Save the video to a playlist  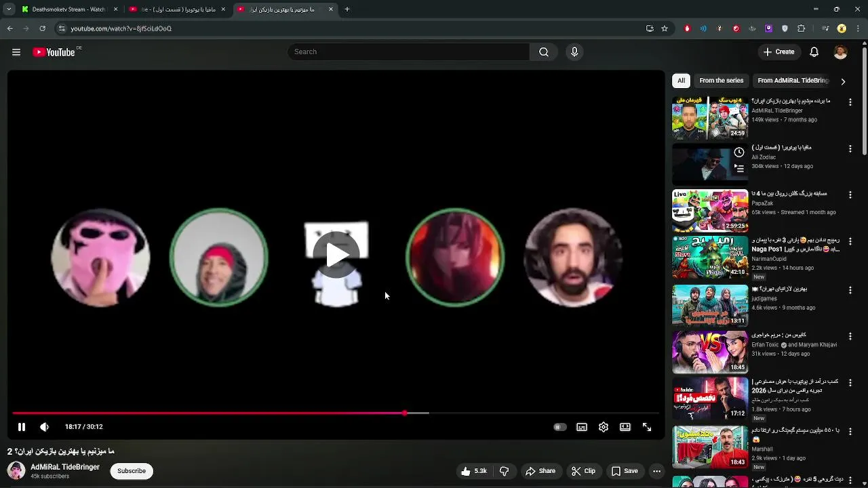625,471
